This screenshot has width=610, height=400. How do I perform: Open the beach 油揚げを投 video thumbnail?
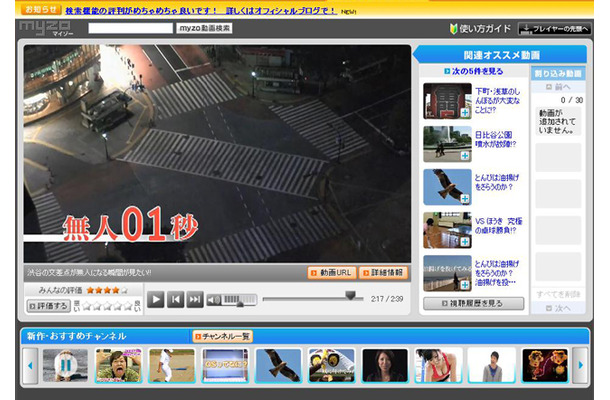[x=447, y=274]
